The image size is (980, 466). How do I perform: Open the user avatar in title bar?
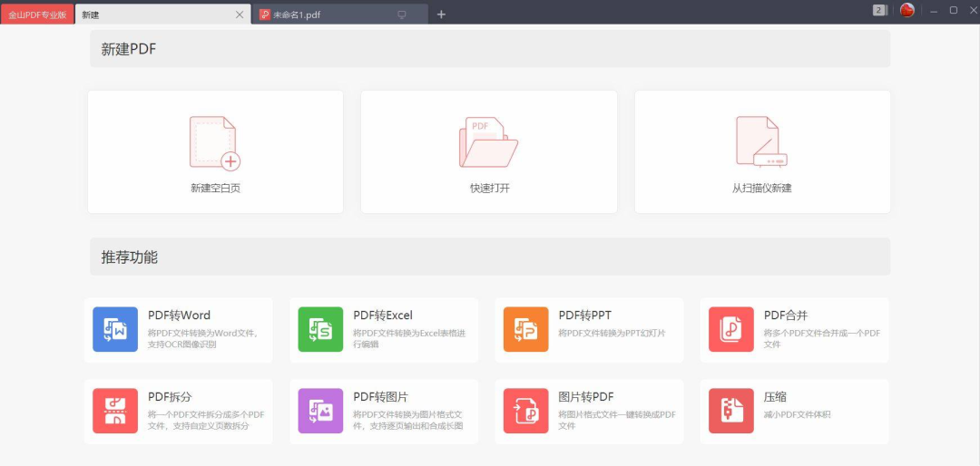(906, 10)
